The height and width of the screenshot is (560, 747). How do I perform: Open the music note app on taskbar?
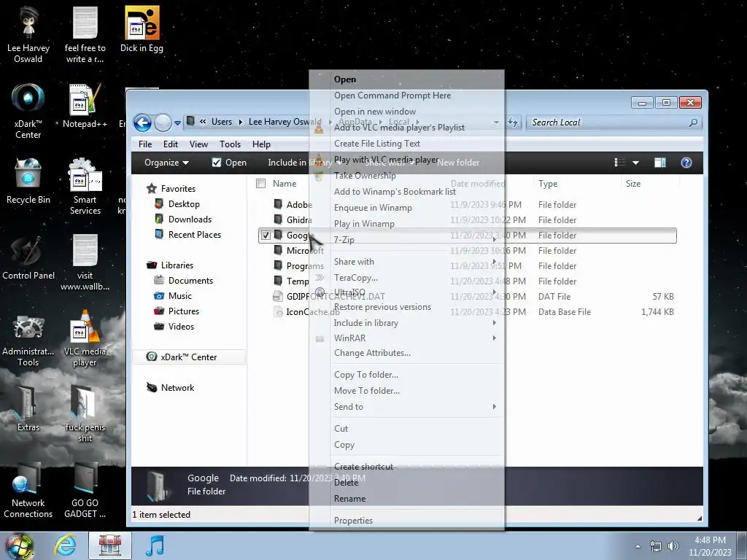click(x=155, y=545)
